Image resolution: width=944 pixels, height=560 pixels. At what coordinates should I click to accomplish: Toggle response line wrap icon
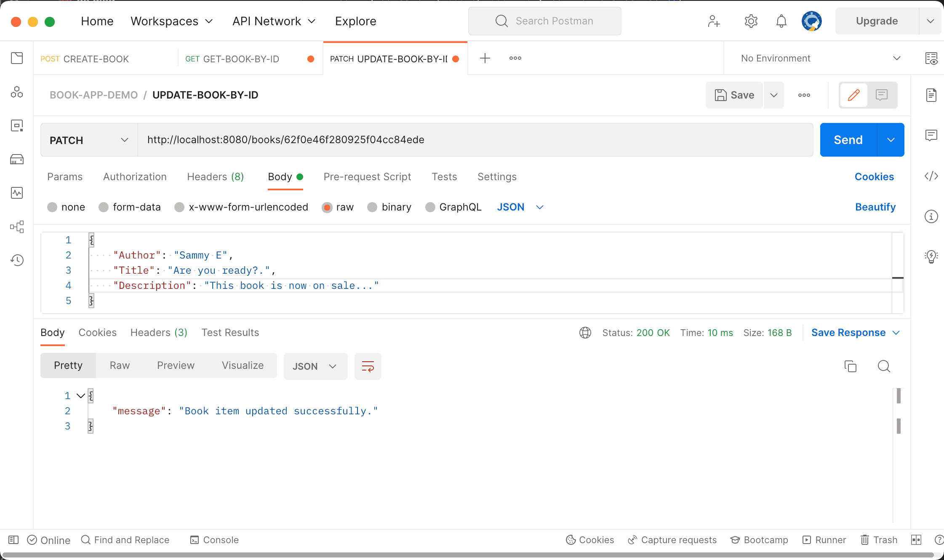tap(368, 366)
